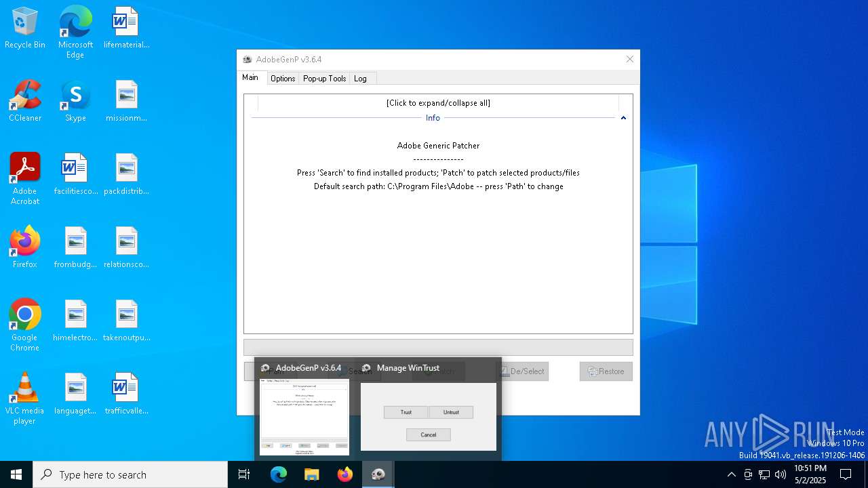Select the Manage WinTrust preview thumbnail

(428, 409)
